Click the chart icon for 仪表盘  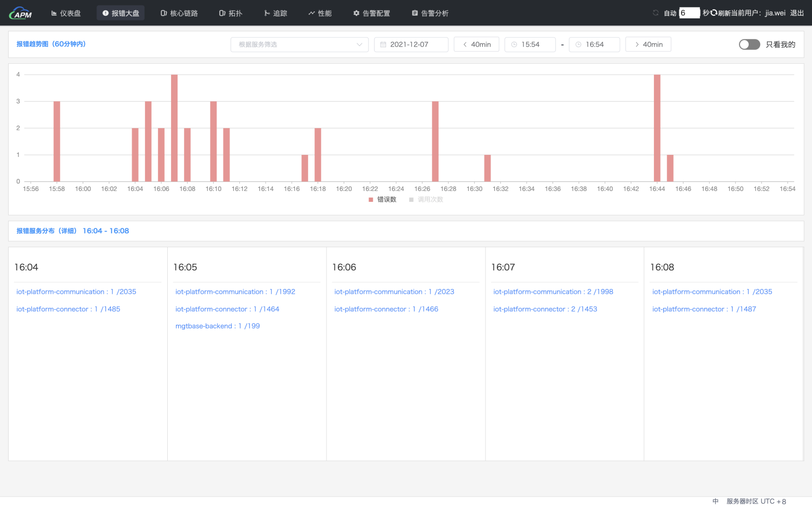pos(54,13)
